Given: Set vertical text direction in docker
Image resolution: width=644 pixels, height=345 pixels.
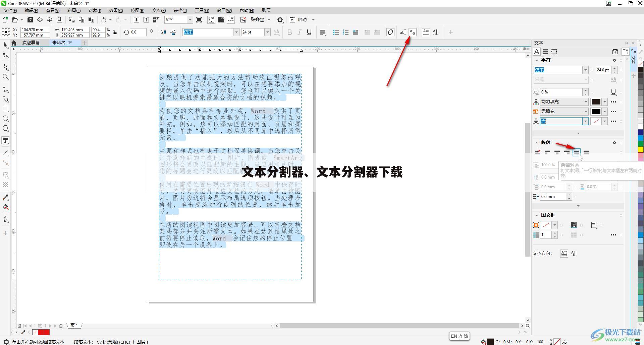Looking at the screenshot, I should [x=574, y=254].
